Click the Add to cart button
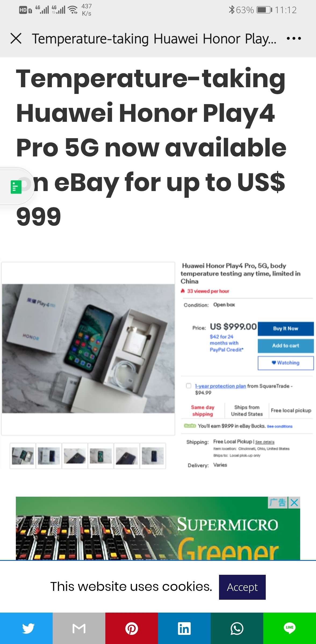This screenshot has width=316, height=644. pos(286,346)
